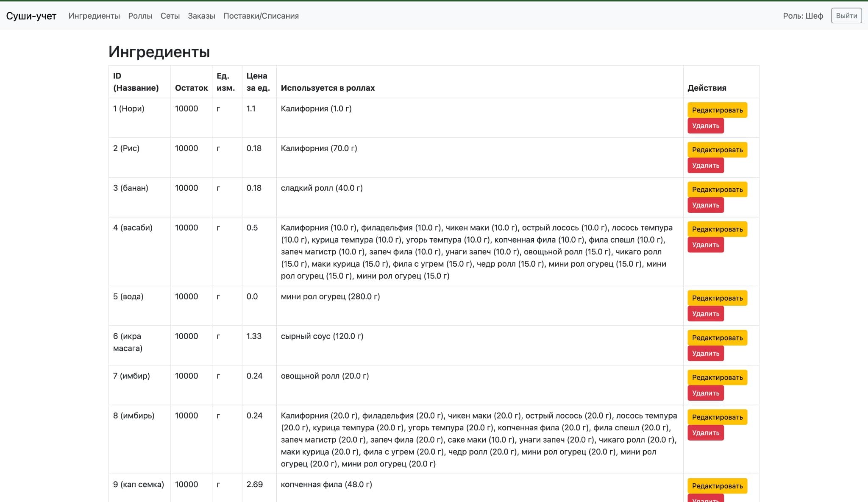Screen dimensions: 868x502
Task: Select the Ингредиенты page heading
Action: (159, 52)
